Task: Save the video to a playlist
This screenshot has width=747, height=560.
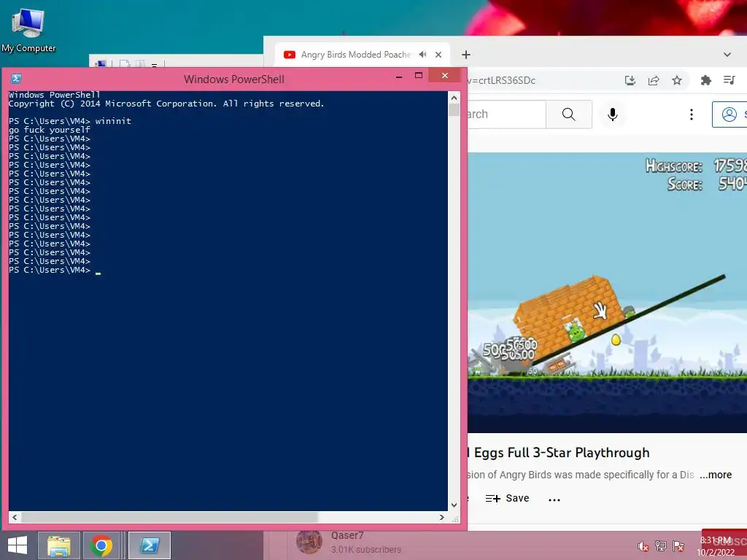Action: pyautogui.click(x=508, y=498)
